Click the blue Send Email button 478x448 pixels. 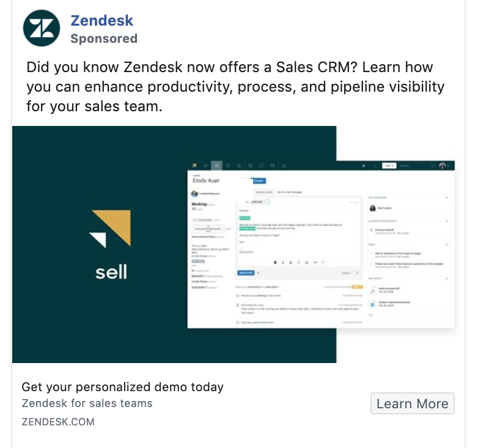246,273
